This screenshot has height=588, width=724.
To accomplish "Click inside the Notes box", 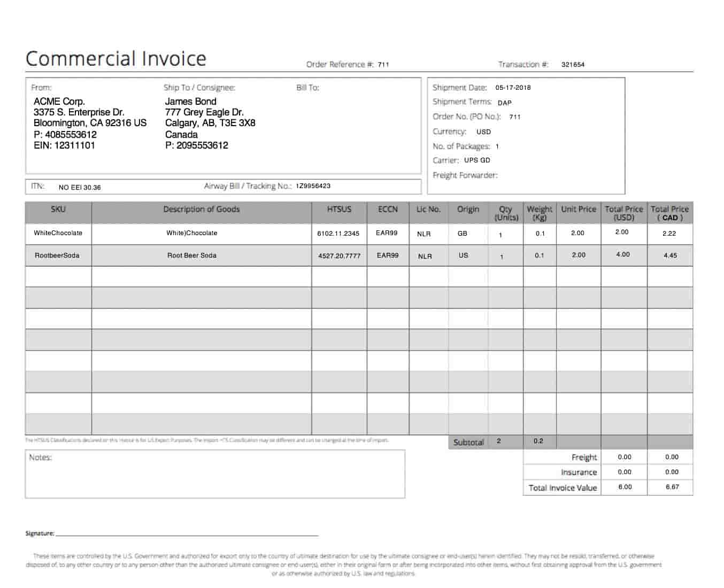I will coord(215,474).
